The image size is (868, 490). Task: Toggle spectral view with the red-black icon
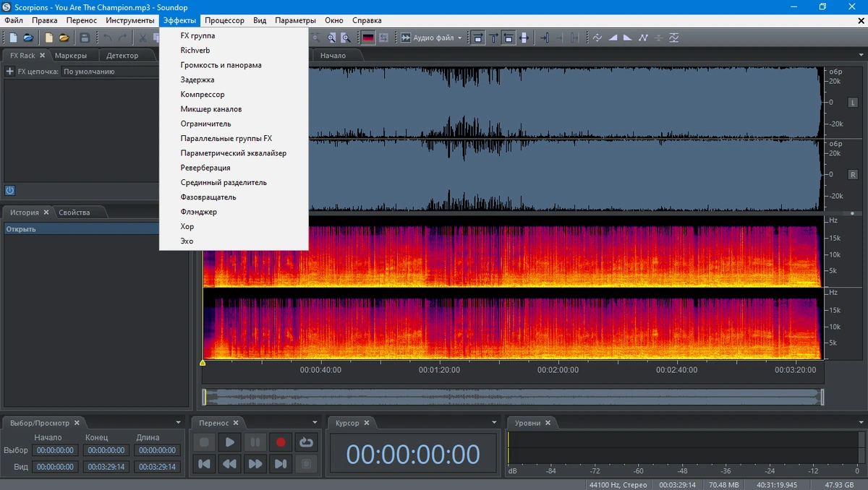[x=368, y=38]
